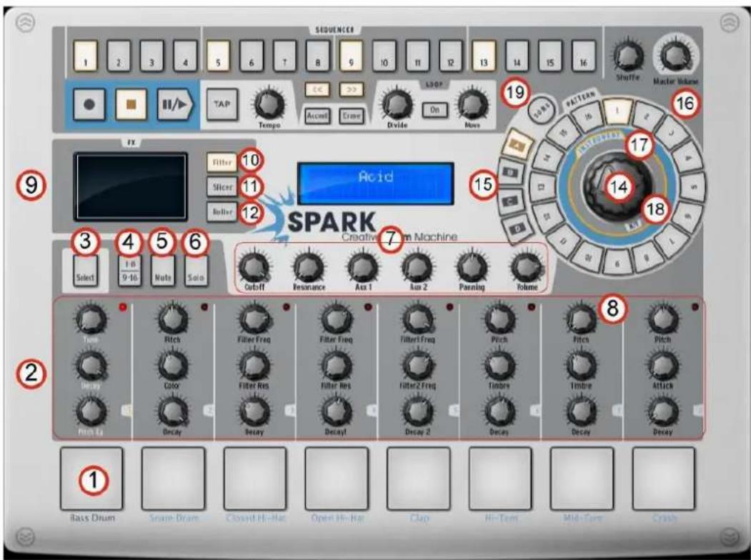Screen dimensions: 751x560
Task: Toggle sequencer step 8
Action: coord(318,56)
